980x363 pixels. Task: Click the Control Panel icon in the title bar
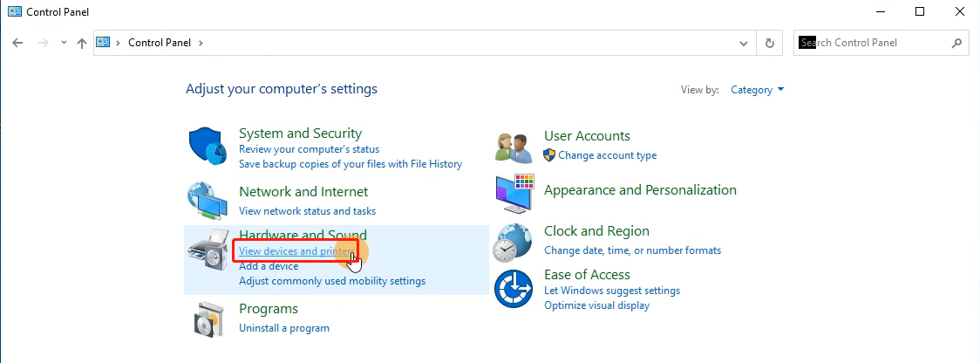(14, 11)
